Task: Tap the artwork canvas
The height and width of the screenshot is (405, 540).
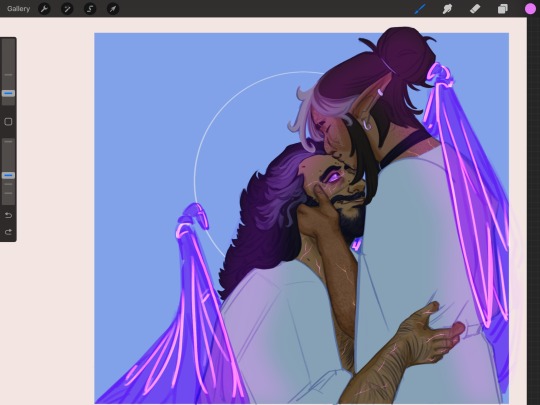Action: pos(302,218)
